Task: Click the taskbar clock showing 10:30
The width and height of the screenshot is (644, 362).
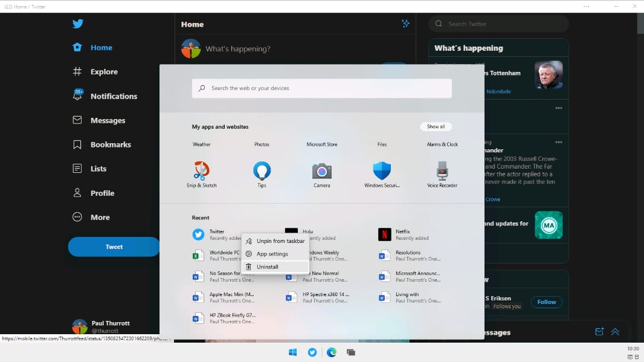Action: coord(633,349)
